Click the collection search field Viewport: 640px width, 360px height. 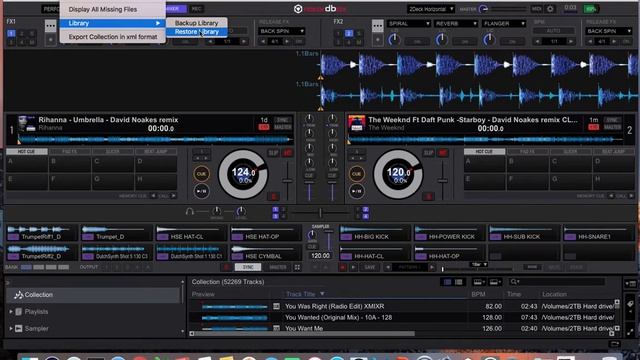557,282
